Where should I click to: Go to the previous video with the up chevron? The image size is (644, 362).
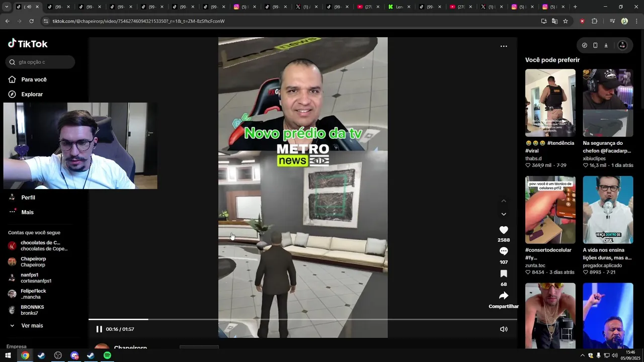coord(504,201)
